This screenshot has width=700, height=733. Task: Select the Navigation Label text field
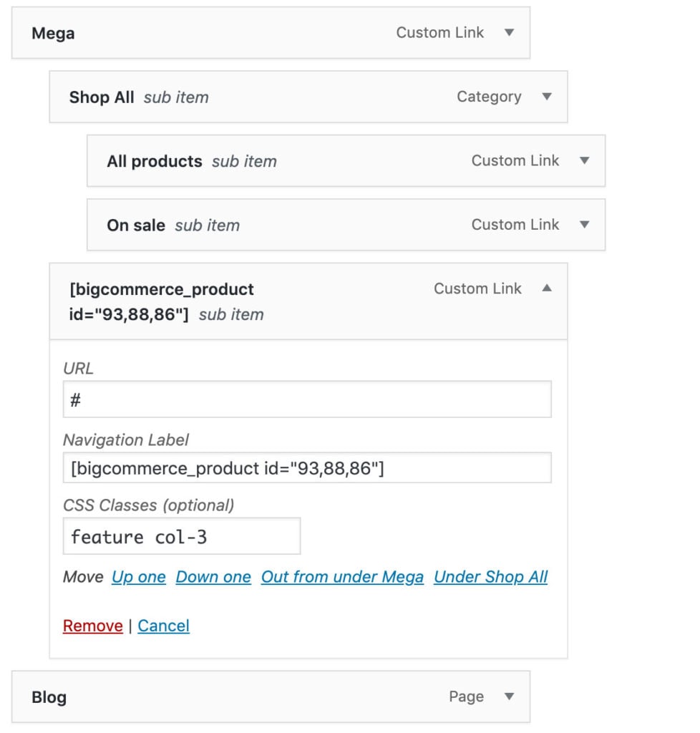(306, 467)
